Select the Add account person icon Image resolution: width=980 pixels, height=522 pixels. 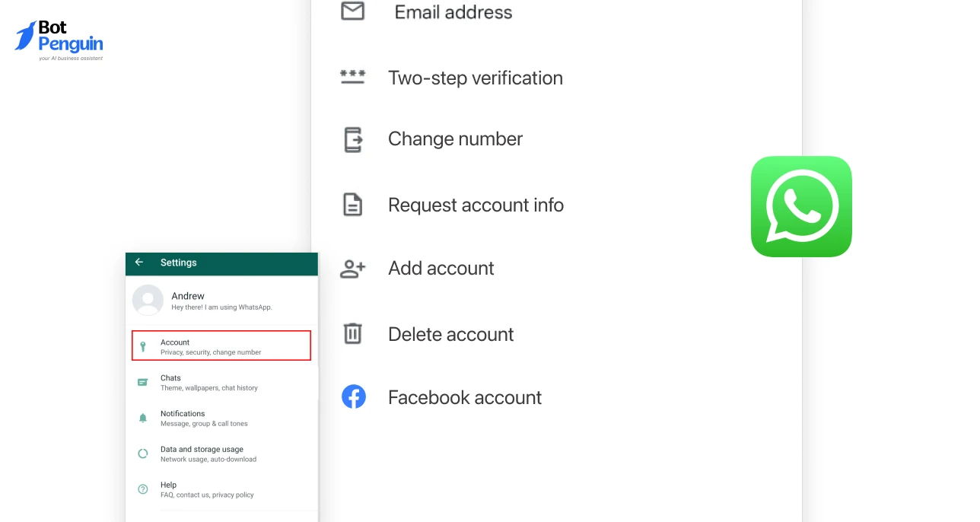click(352, 269)
